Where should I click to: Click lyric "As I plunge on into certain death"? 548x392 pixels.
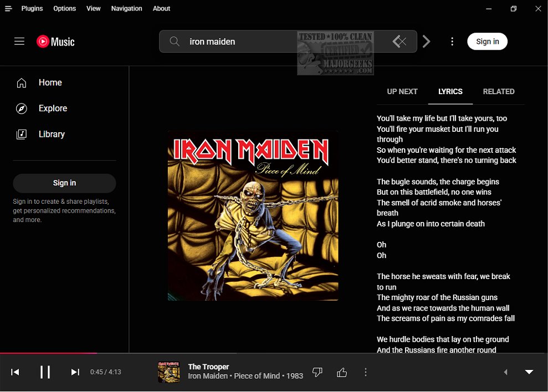coord(431,224)
